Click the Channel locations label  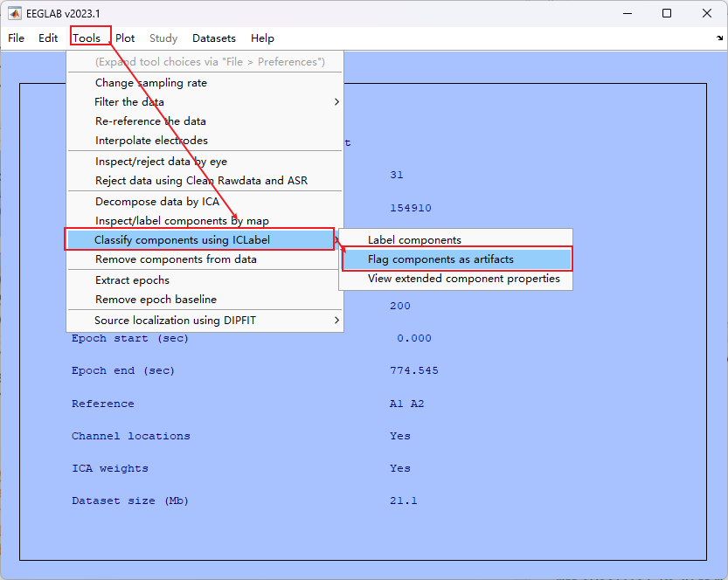(x=131, y=436)
